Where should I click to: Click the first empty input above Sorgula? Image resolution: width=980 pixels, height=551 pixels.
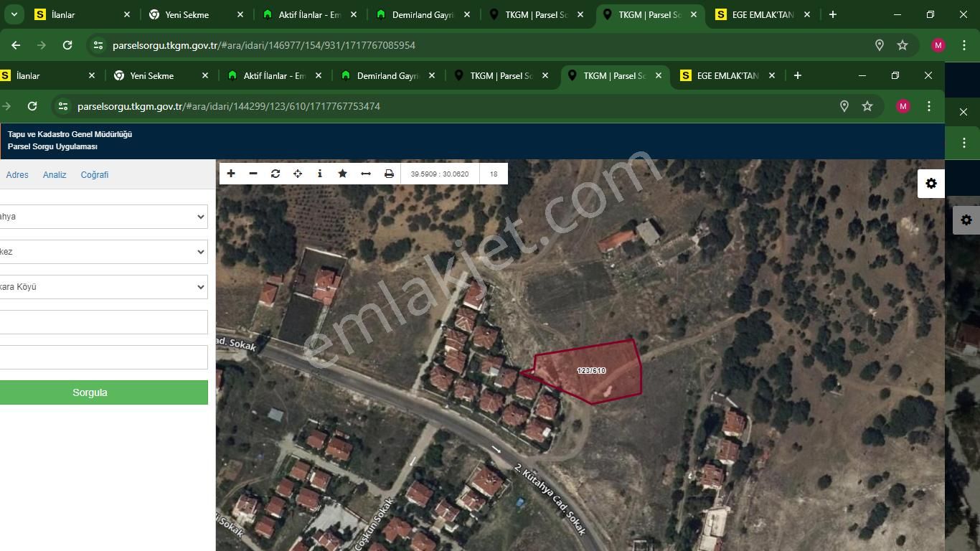click(103, 322)
